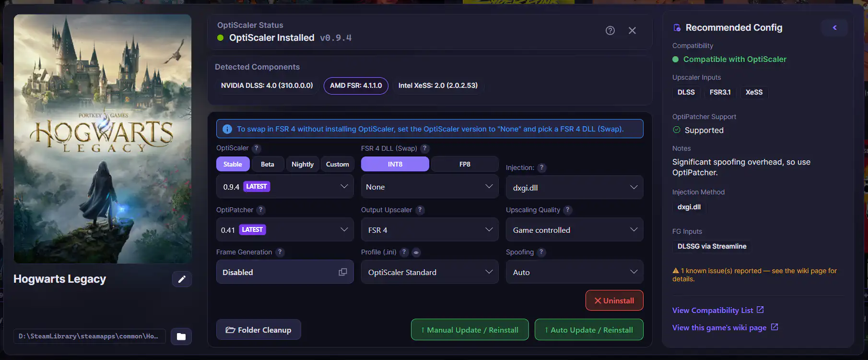Show help for Upscaling Quality

point(567,210)
